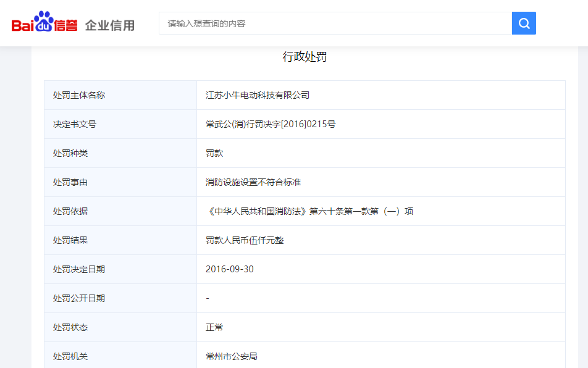Select the label 处罚公开日期

tap(79, 298)
